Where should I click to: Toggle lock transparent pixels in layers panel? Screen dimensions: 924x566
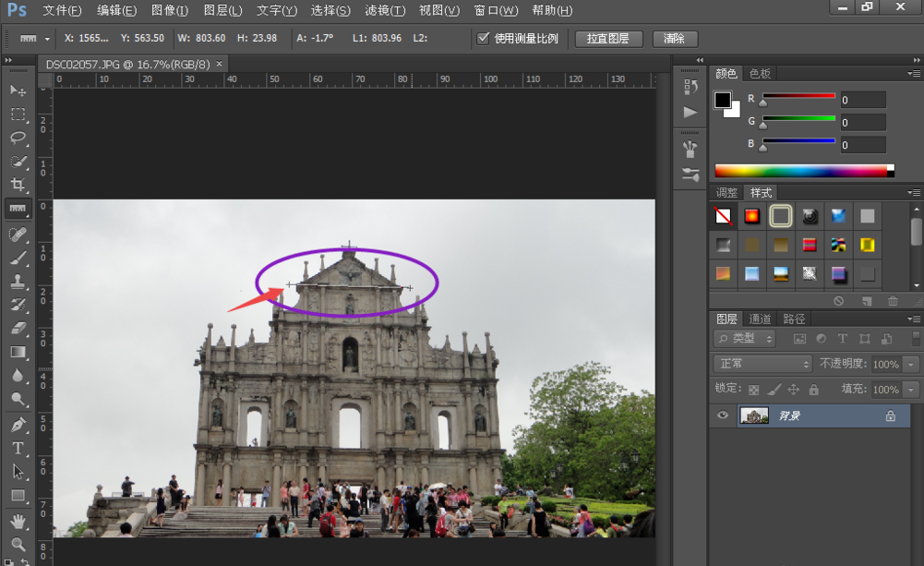[x=754, y=390]
